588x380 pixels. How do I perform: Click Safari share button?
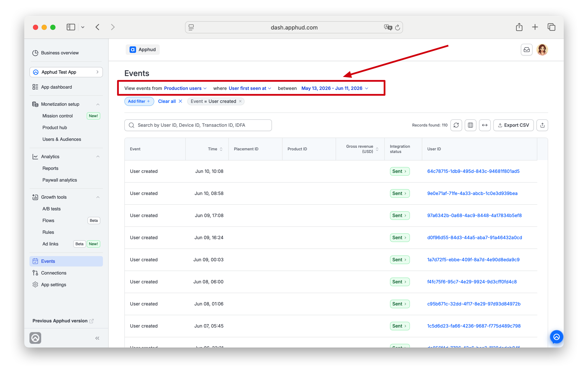click(x=519, y=27)
